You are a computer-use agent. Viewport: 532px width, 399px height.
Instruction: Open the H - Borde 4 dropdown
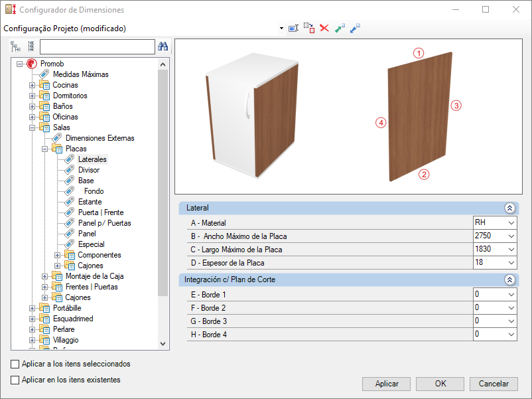511,334
